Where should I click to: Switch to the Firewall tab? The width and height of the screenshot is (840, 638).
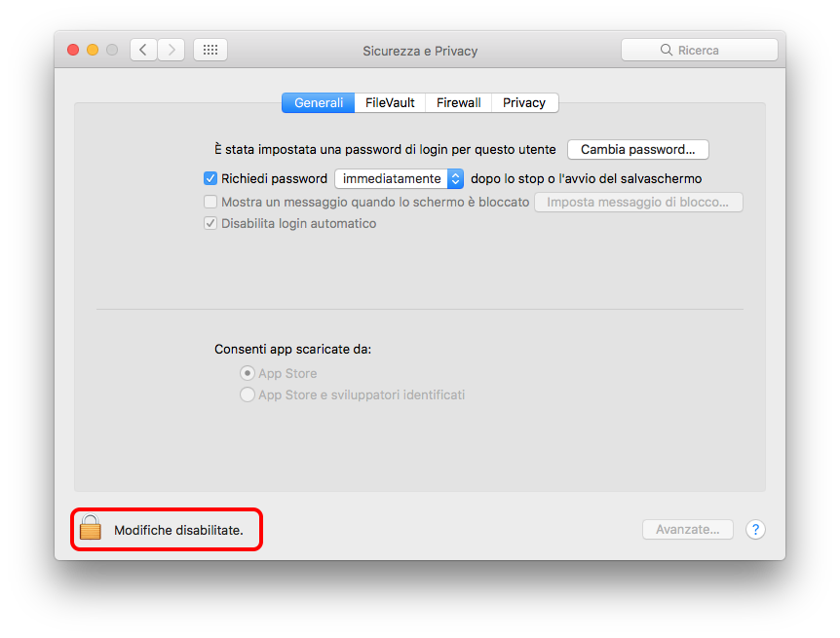tap(458, 103)
